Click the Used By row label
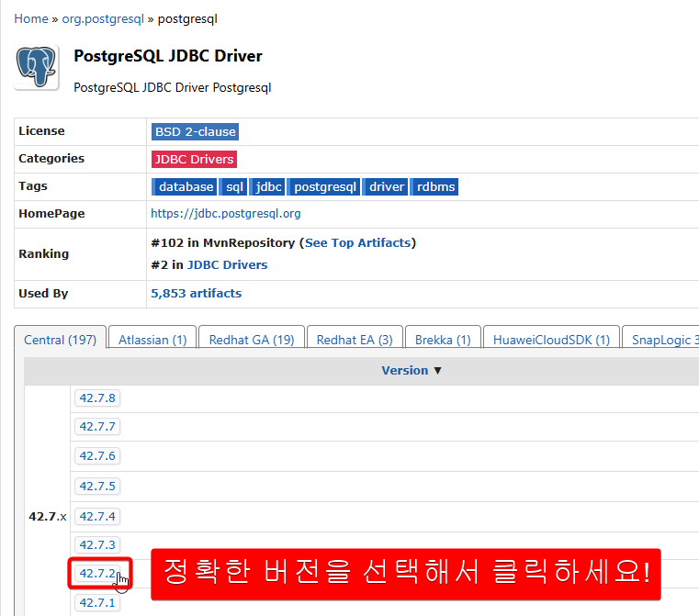 pyautogui.click(x=43, y=293)
